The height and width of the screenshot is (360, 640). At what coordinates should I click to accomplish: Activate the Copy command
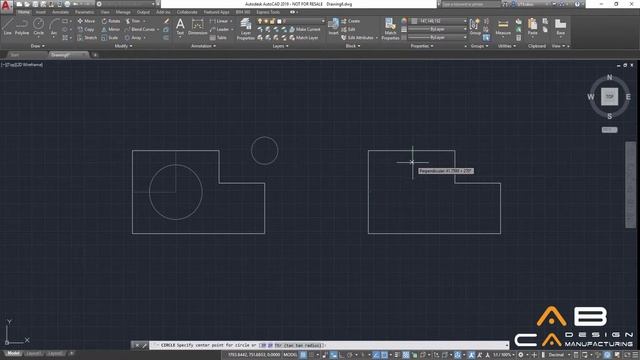click(86, 29)
